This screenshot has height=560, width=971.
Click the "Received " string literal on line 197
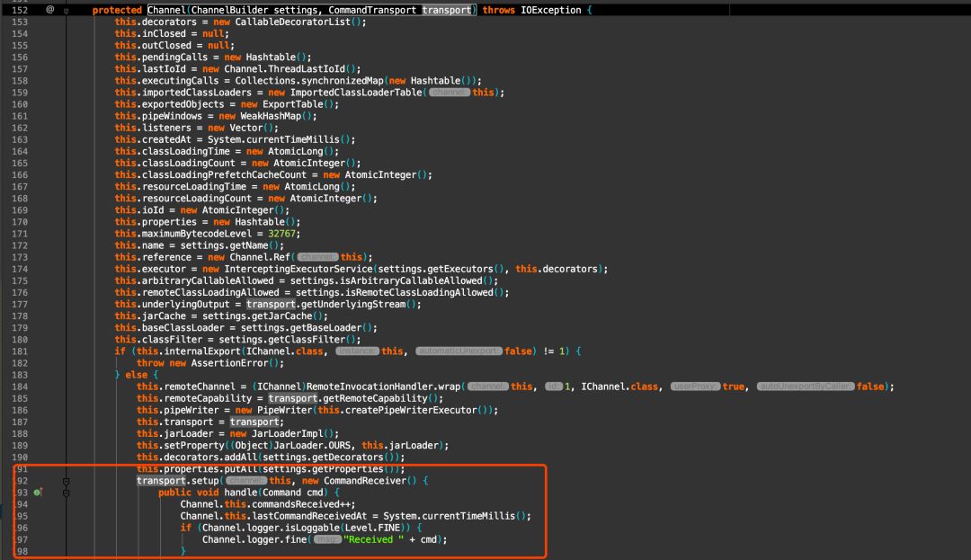pyautogui.click(x=373, y=539)
